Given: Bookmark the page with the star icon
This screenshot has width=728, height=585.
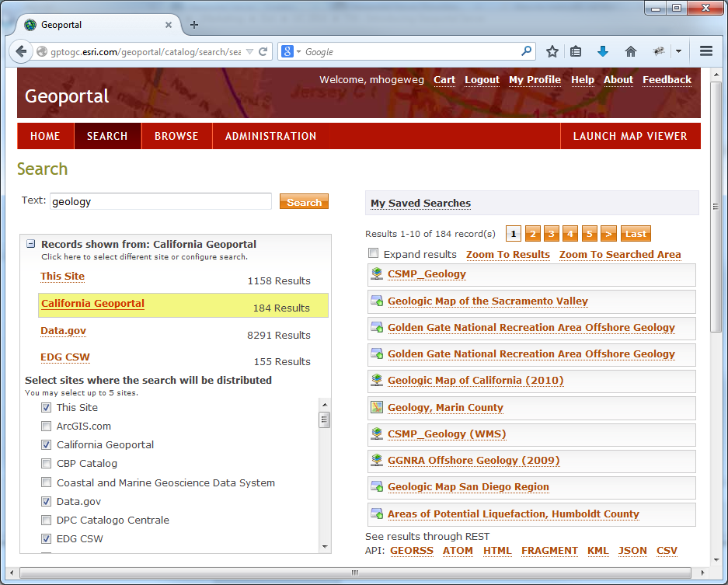Looking at the screenshot, I should click(552, 51).
